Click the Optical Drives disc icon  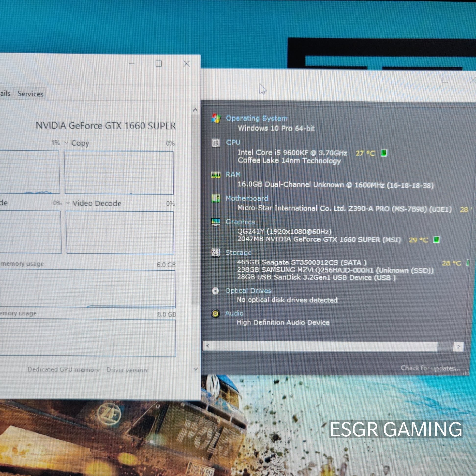click(x=215, y=291)
